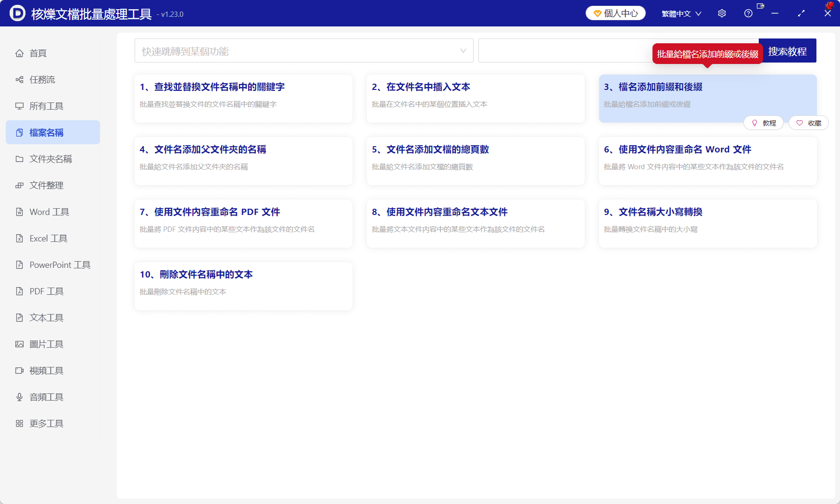Click the grid icon beside 更多工具
Screen dimensions: 840x504
[x=19, y=424]
